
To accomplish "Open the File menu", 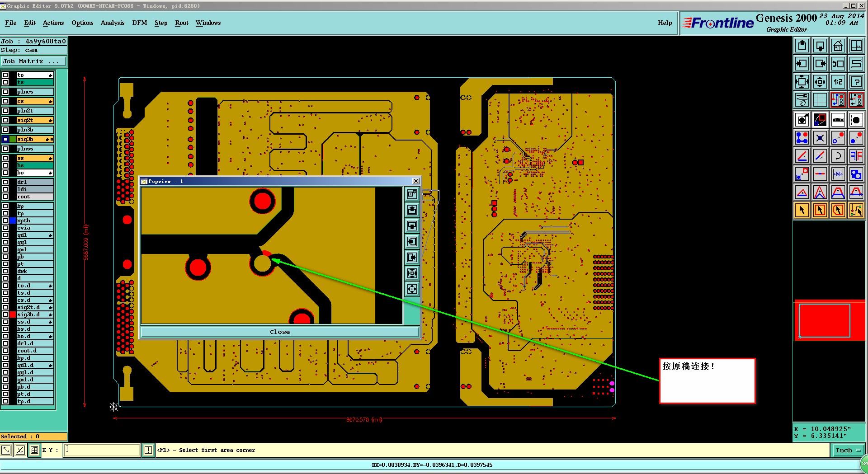I will pyautogui.click(x=11, y=23).
